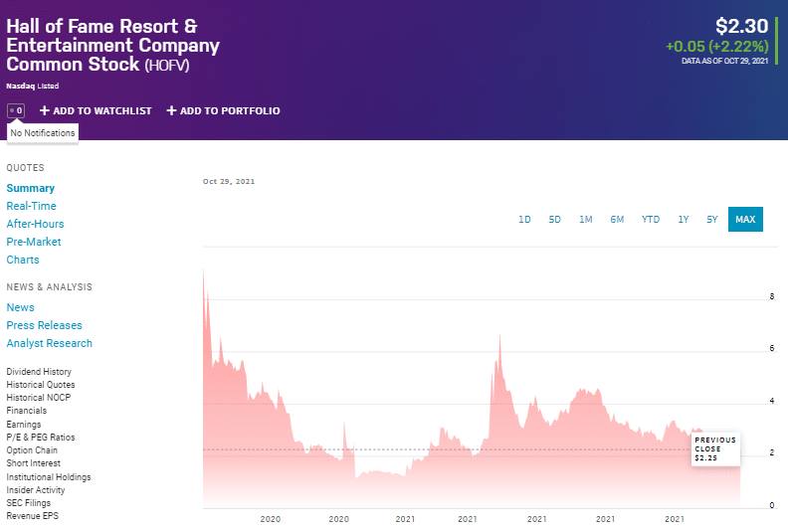Open Historical NOCP page
Screen dimensions: 788x532
coord(39,398)
